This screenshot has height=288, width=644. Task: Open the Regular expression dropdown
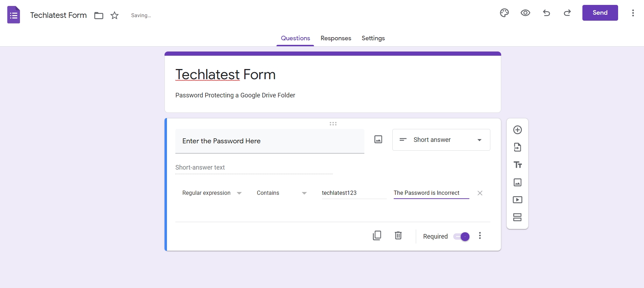[x=212, y=193]
